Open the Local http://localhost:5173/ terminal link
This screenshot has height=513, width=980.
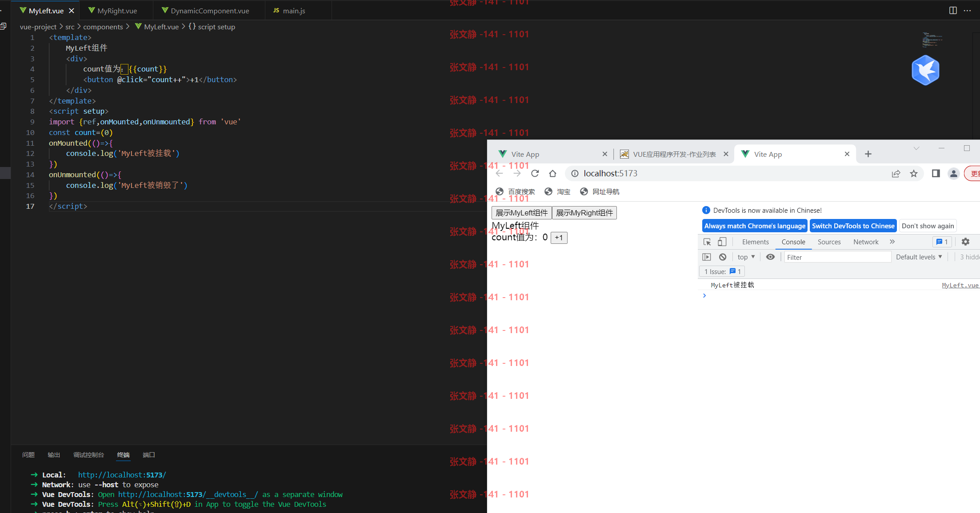(x=122, y=475)
